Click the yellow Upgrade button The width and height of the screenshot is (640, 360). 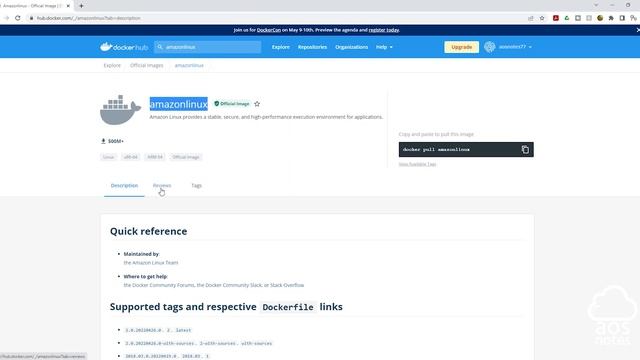462,47
